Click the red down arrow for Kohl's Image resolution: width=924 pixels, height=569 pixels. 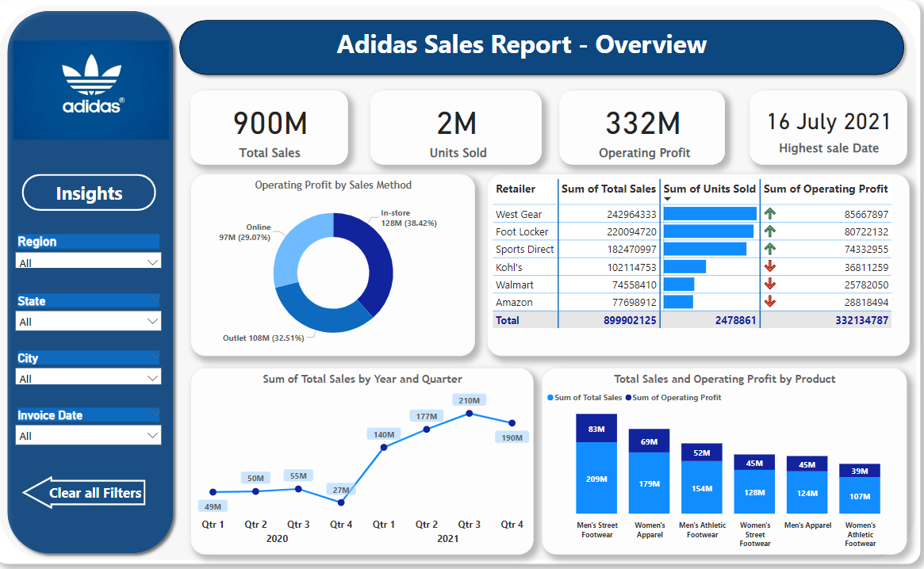coord(769,266)
